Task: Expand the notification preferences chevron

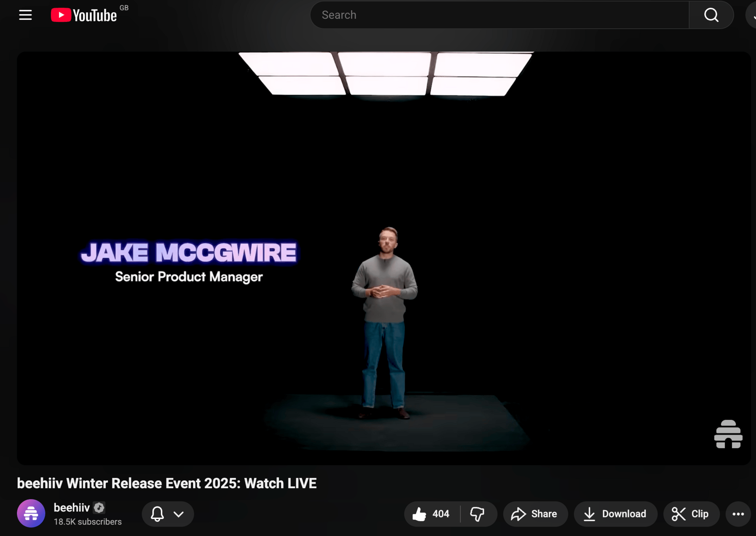Action: pyautogui.click(x=179, y=514)
